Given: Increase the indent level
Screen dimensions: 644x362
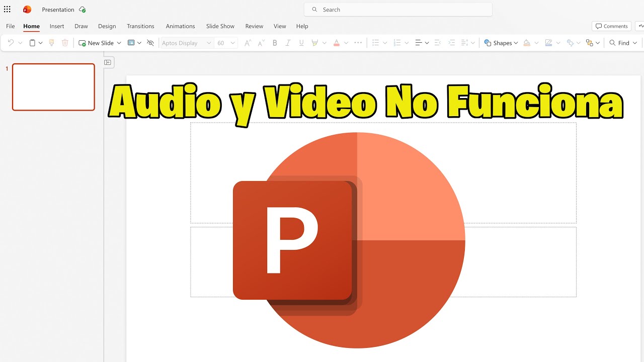Looking at the screenshot, I should point(451,43).
